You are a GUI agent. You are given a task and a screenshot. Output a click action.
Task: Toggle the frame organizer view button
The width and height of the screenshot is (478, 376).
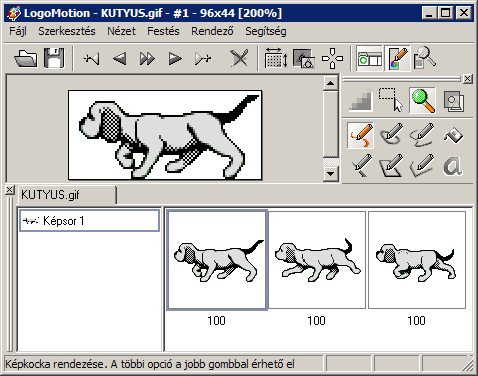coord(369,59)
